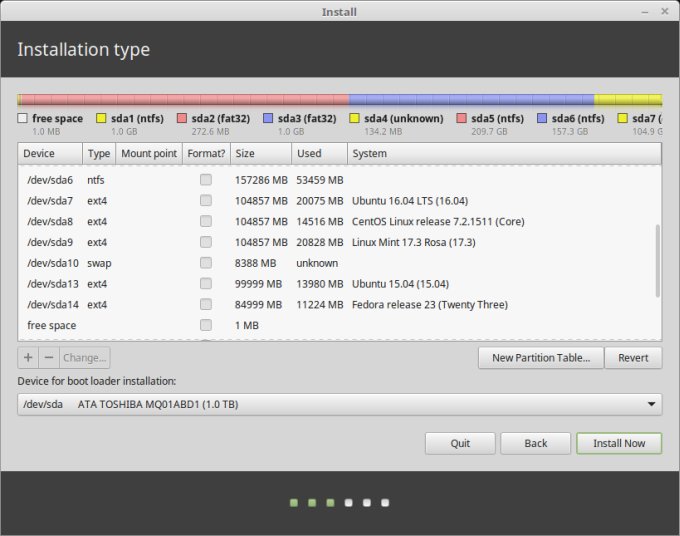Click 11224 MB used value
The image size is (680, 536).
coord(320,305)
